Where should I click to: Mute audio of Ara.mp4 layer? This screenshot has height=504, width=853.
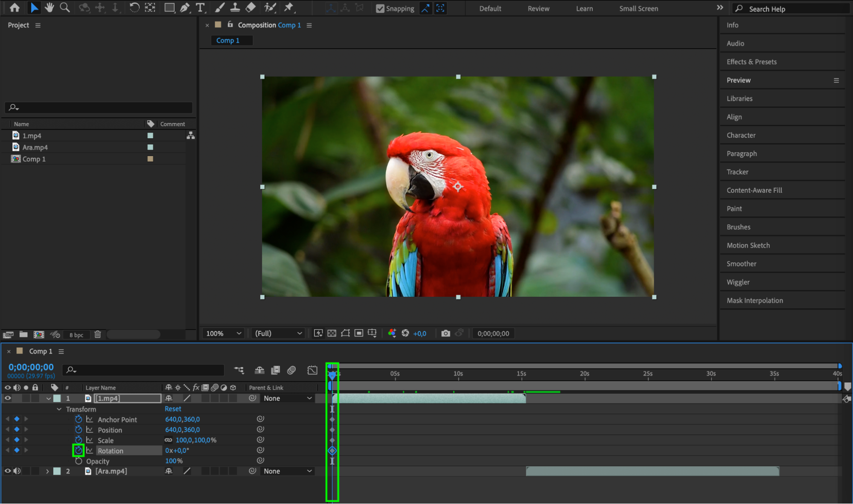[x=17, y=471]
